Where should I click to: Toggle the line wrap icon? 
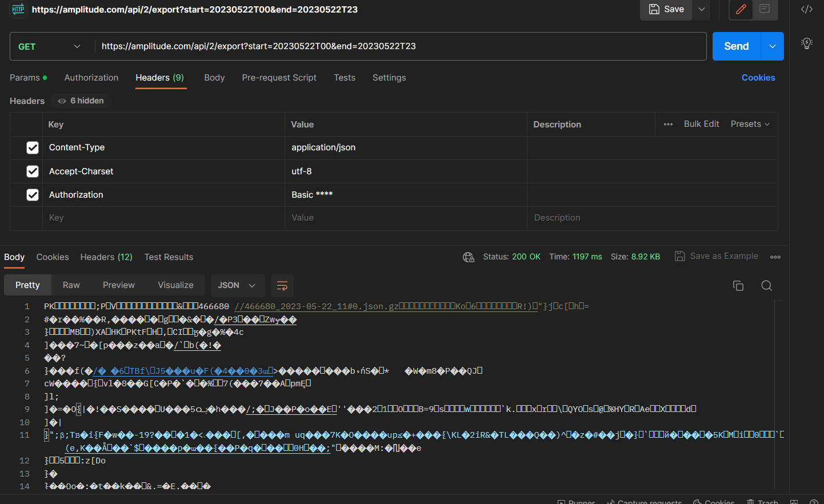tap(282, 286)
